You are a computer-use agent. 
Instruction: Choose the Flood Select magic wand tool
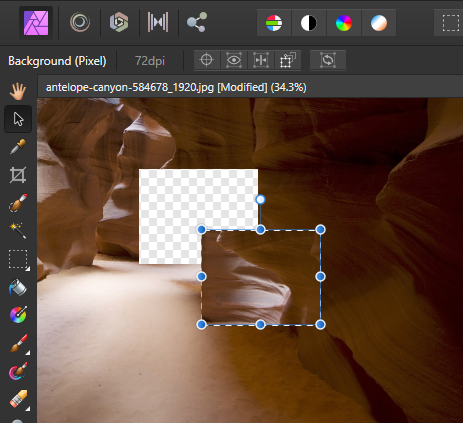[x=18, y=231]
